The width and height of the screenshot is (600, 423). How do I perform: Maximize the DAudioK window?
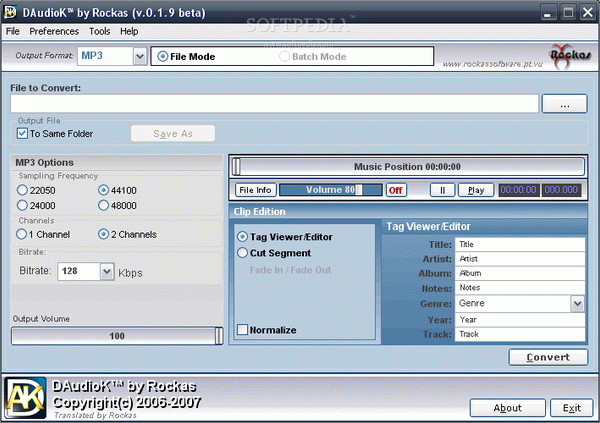569,13
